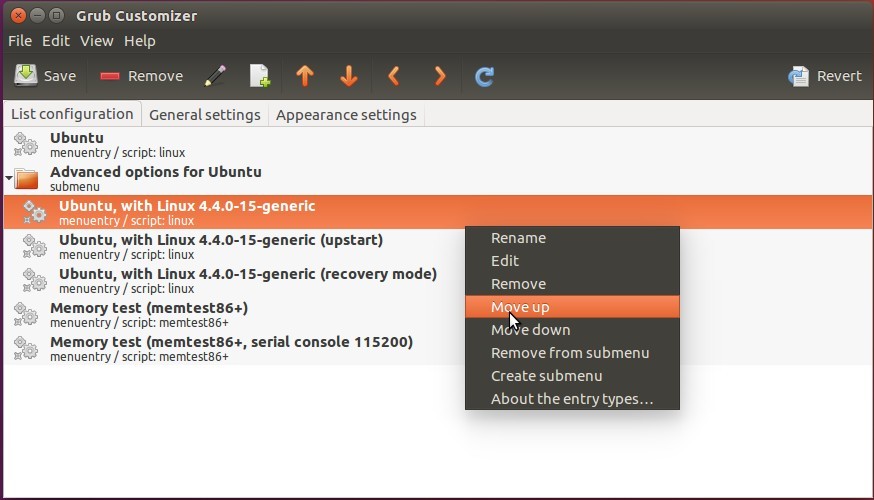Open the View menu
Screen dimensions: 874x500
pos(96,41)
